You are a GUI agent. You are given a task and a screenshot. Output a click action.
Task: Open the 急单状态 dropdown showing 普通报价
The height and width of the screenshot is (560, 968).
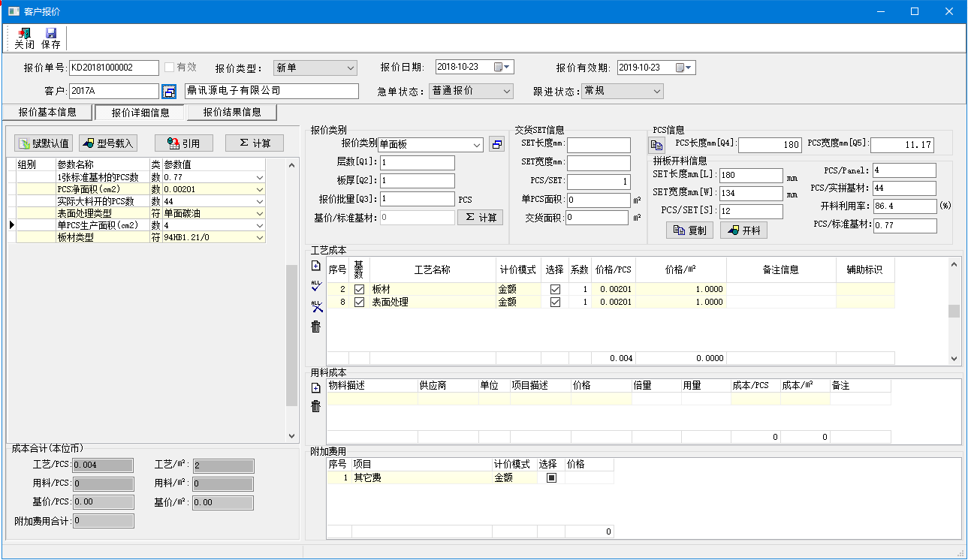[471, 91]
